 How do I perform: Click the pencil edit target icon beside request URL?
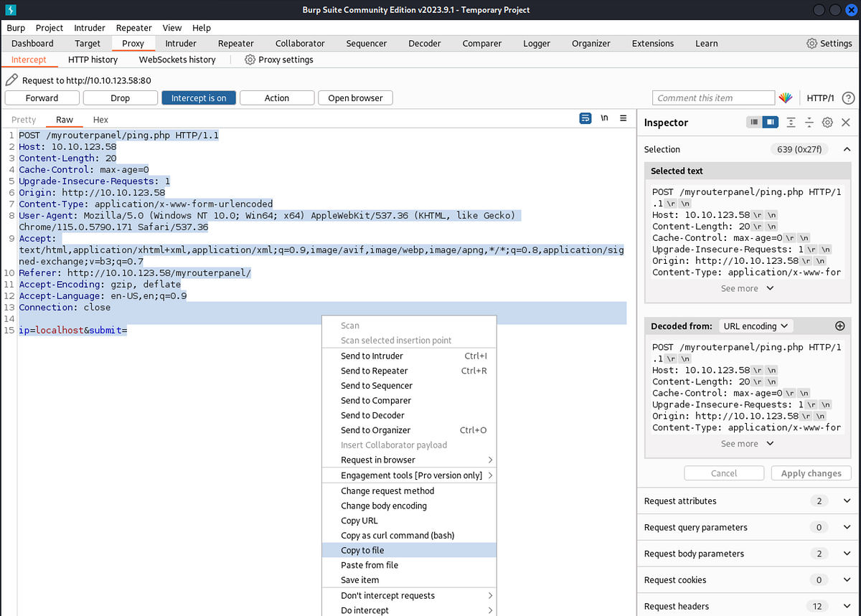(x=11, y=80)
